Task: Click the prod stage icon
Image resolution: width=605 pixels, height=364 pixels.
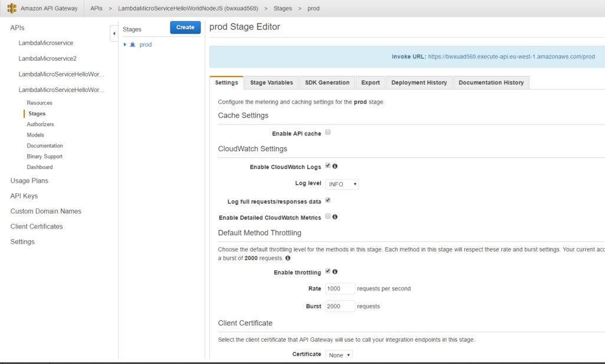Action: 133,45
